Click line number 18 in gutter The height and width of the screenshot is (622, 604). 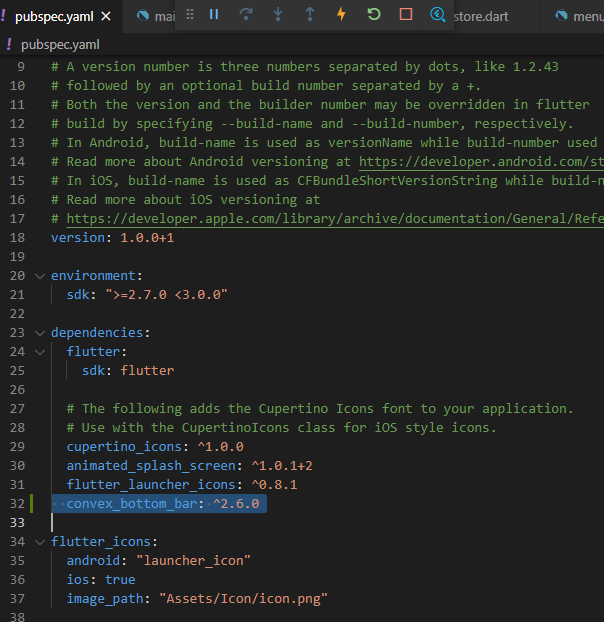click(17, 238)
